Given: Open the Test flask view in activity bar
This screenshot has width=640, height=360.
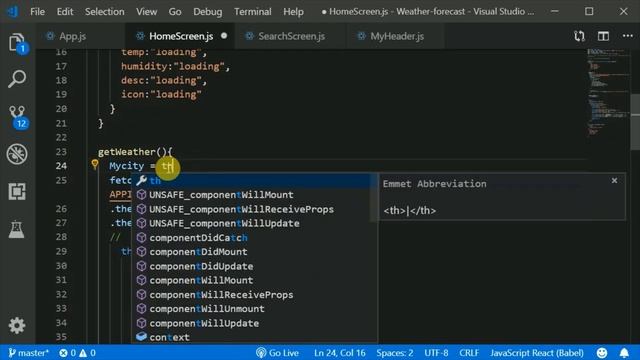Looking at the screenshot, I should 17,229.
